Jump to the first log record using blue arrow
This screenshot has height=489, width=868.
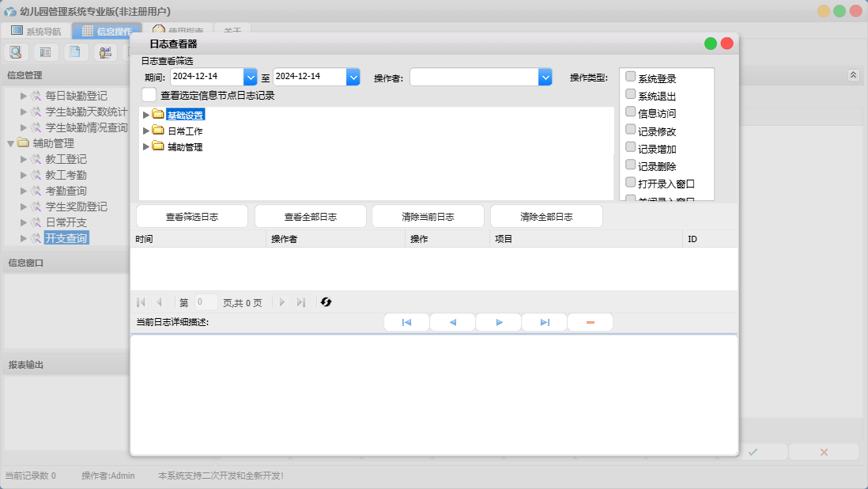pyautogui.click(x=406, y=323)
